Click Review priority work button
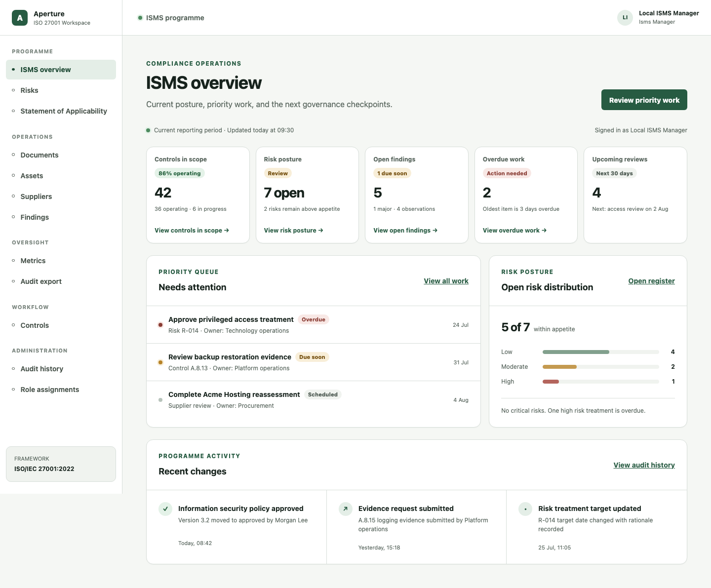This screenshot has width=711, height=588. click(x=644, y=100)
